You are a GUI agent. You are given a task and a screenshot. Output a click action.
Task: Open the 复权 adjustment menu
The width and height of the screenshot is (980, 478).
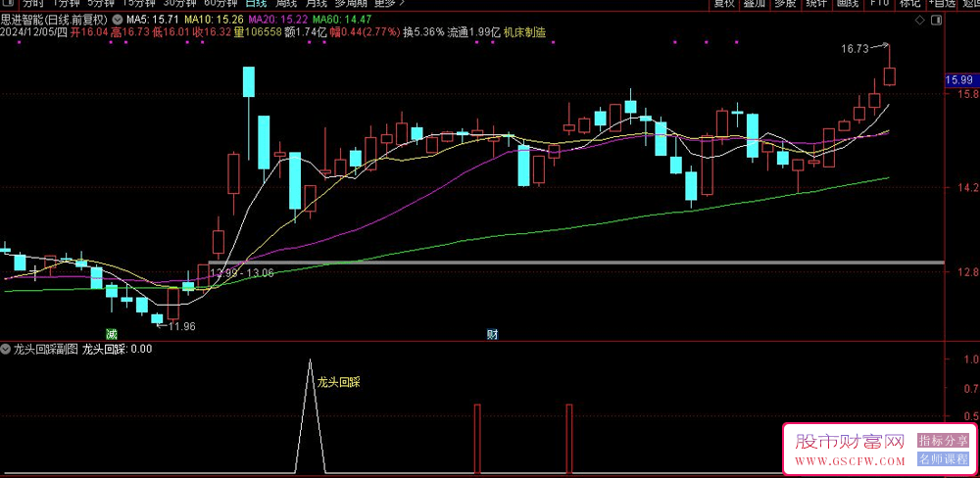[x=724, y=3]
